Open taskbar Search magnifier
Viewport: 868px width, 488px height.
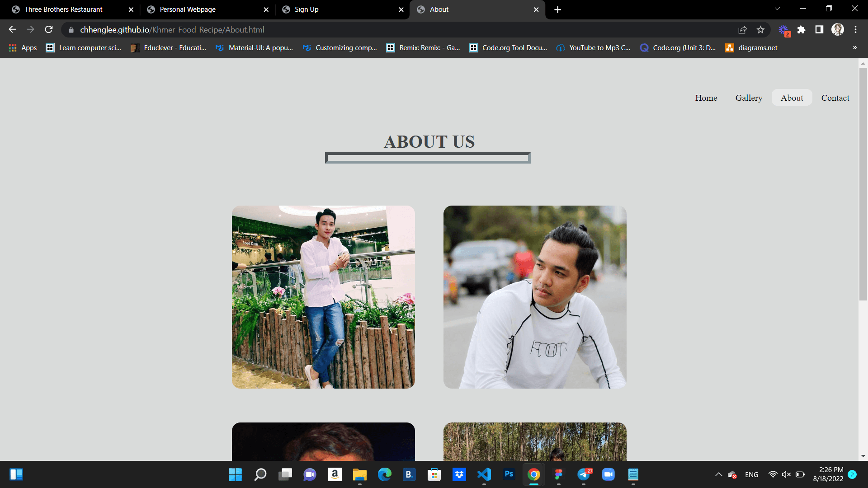[260, 474]
